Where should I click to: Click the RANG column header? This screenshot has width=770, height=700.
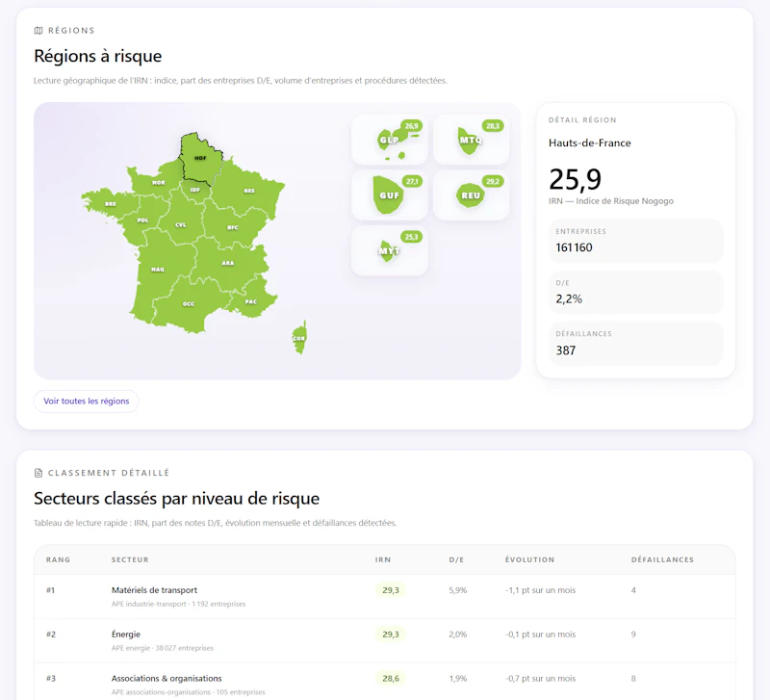(58, 559)
